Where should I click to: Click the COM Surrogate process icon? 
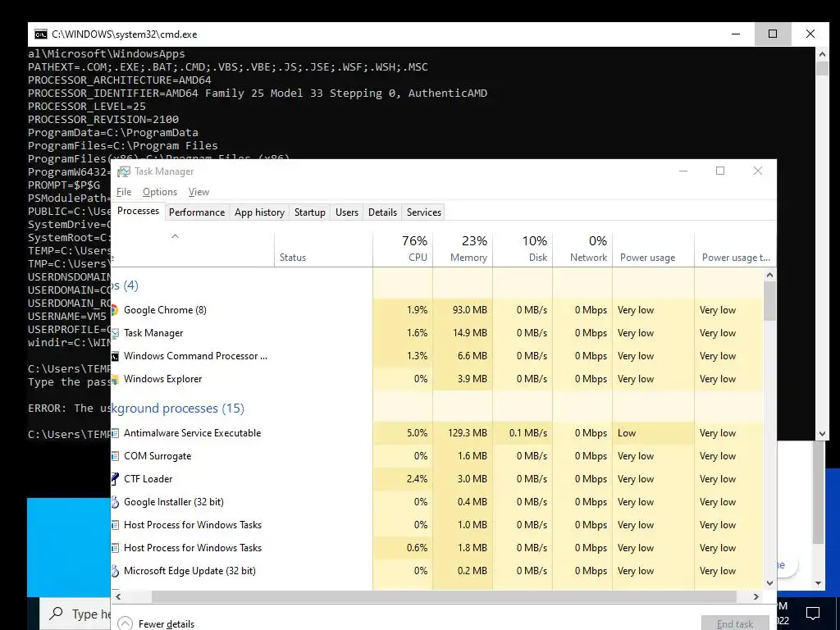click(x=115, y=456)
